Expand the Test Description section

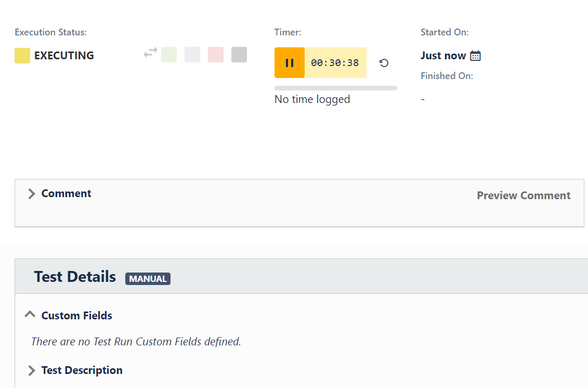(x=32, y=371)
